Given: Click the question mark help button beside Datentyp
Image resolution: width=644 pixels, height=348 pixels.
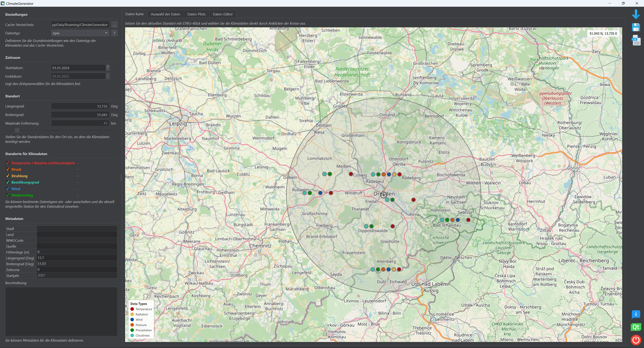Looking at the screenshot, I should (114, 33).
